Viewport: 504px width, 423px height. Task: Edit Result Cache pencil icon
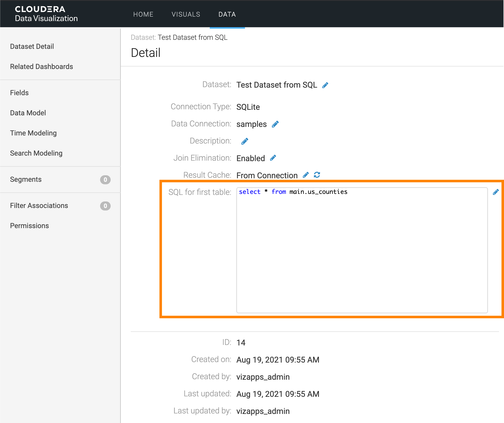tap(306, 175)
